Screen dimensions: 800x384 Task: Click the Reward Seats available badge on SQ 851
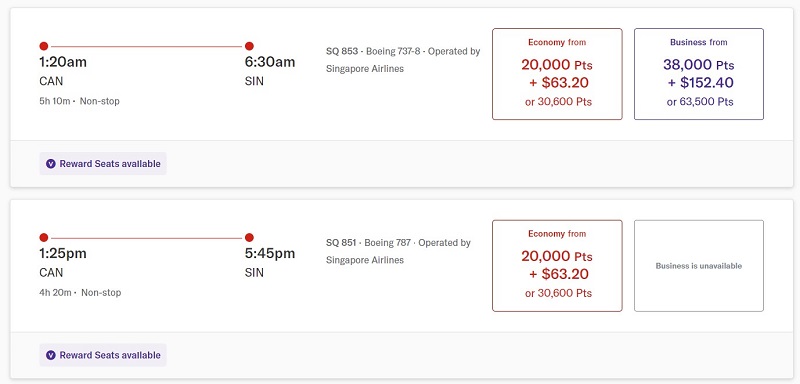[x=103, y=355]
